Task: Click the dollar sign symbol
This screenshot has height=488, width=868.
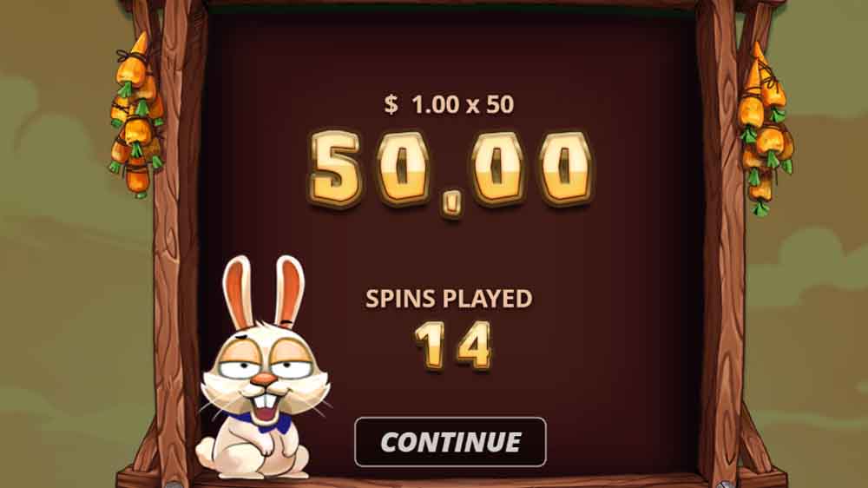Action: [x=391, y=104]
